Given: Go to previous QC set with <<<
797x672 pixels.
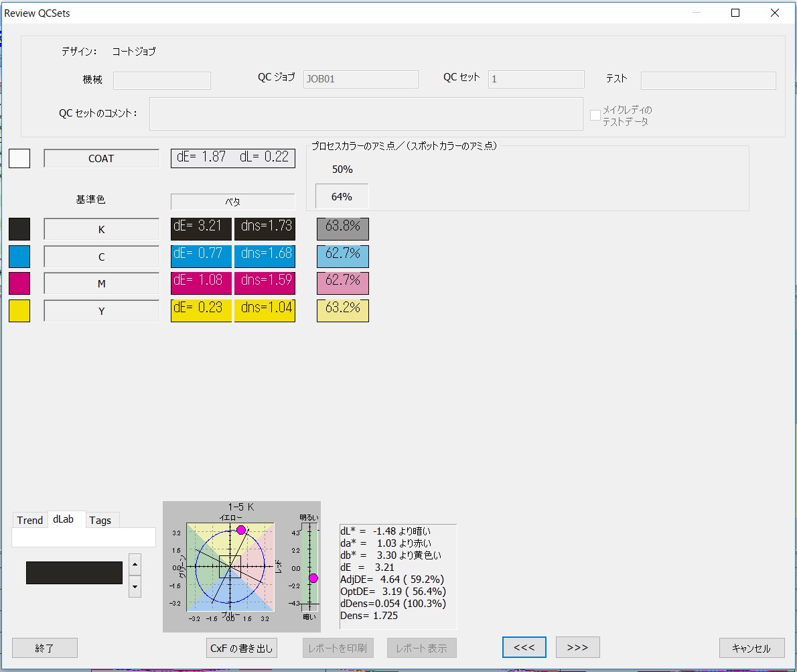Looking at the screenshot, I should coord(524,647).
